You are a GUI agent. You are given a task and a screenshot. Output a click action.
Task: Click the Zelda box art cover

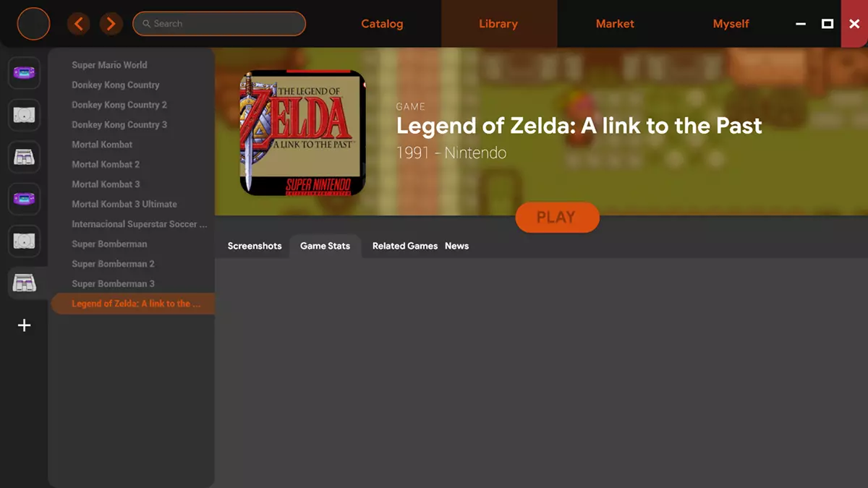(302, 133)
